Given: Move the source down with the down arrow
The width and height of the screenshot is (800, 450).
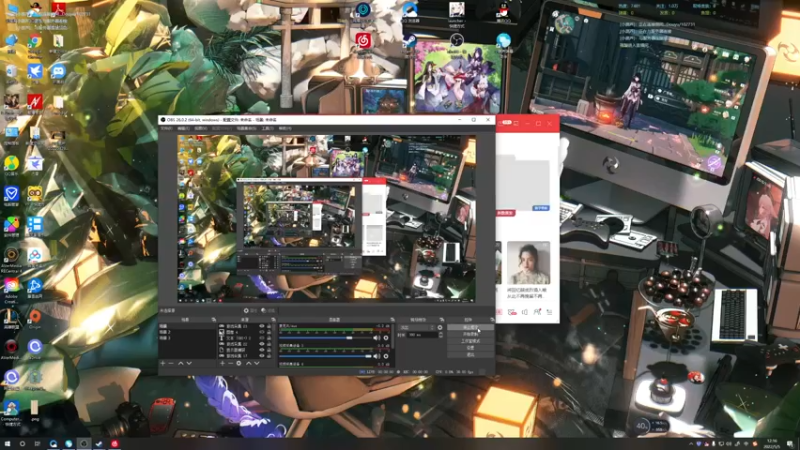Looking at the screenshot, I should [x=257, y=363].
